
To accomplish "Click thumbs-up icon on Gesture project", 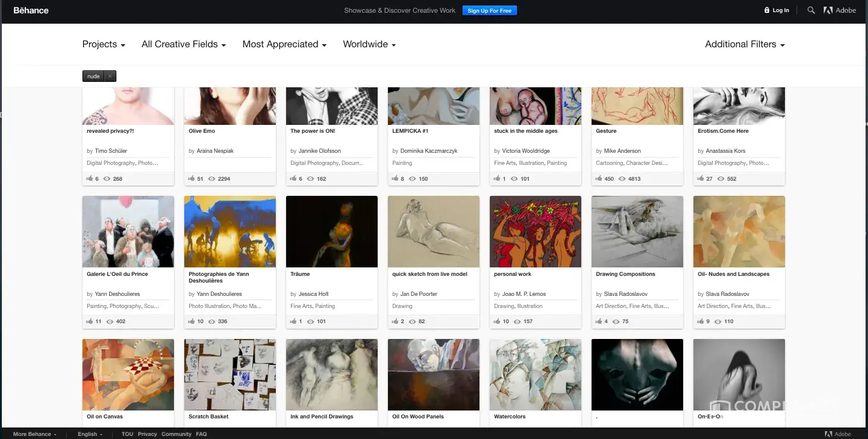I will [599, 179].
